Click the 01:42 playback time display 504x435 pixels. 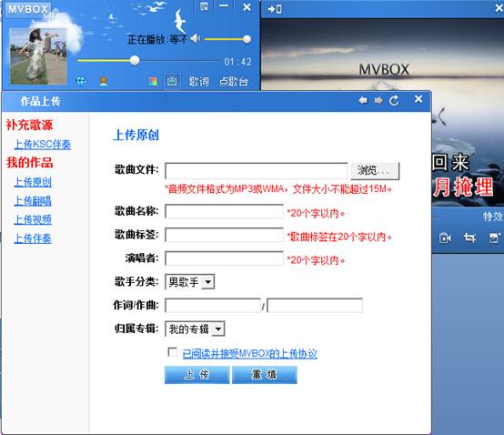(237, 61)
